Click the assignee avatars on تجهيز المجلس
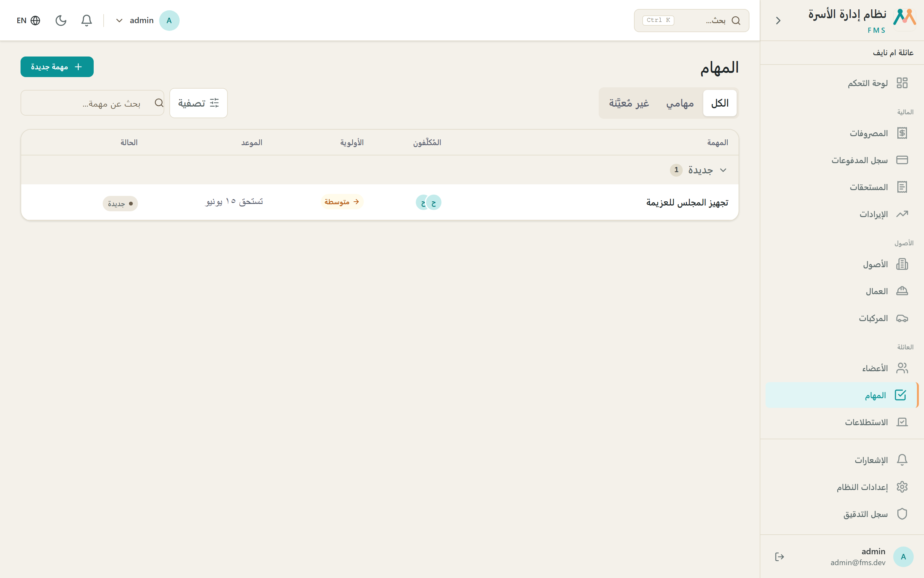 pyautogui.click(x=428, y=202)
